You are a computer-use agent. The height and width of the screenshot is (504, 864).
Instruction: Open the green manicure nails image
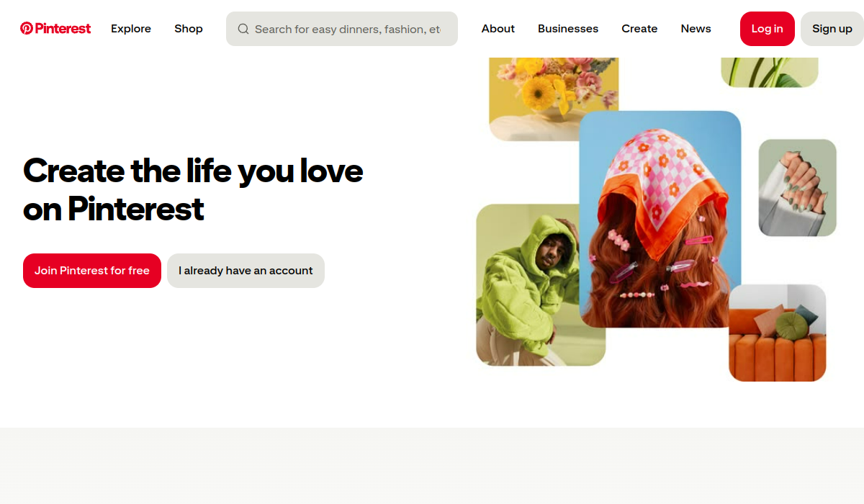[x=798, y=188]
